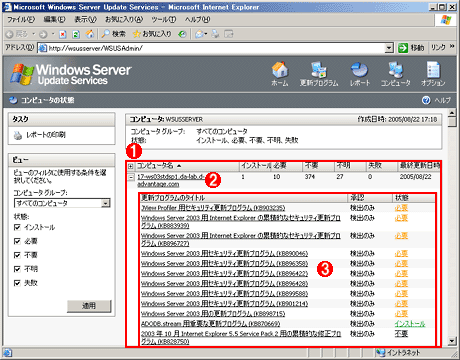Expand all rows via header plus box
Viewport: 460px width, 360px height.
pos(131,166)
